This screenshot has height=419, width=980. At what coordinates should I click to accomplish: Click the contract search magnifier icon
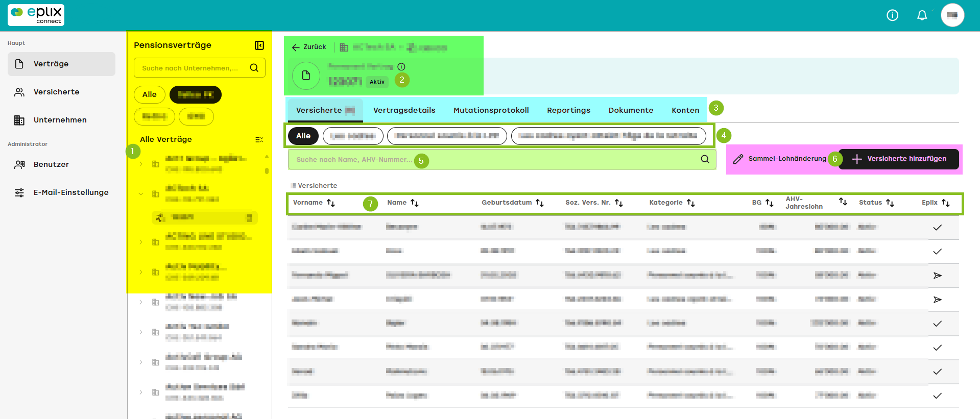coord(254,68)
